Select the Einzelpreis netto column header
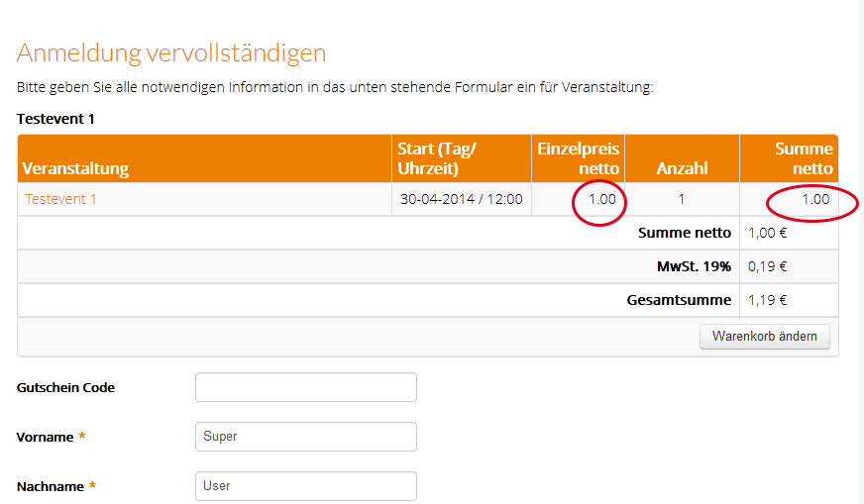This screenshot has height=504, width=864. tap(579, 158)
